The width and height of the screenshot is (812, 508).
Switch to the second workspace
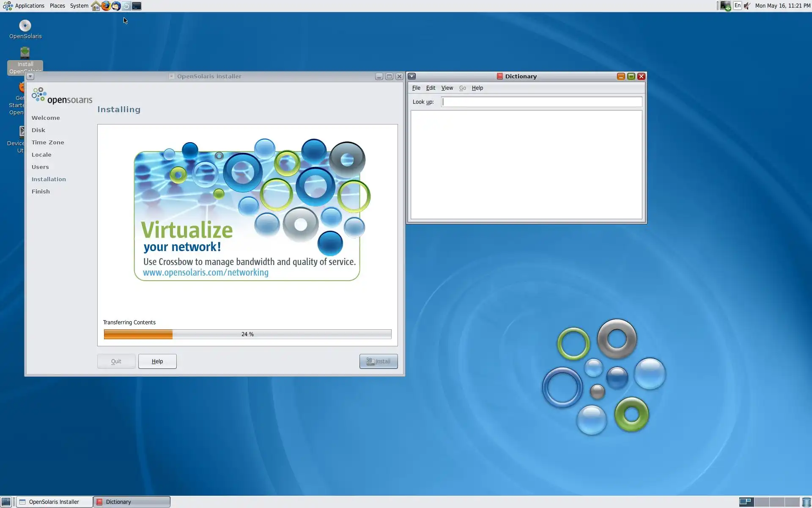coord(761,502)
